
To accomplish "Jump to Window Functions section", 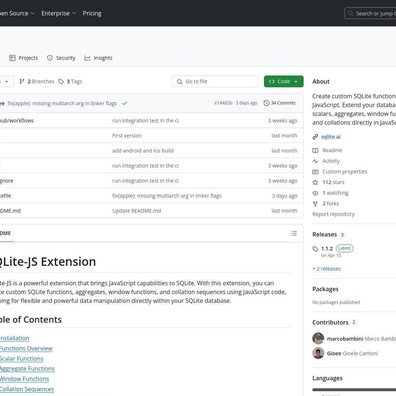I will [24, 379].
